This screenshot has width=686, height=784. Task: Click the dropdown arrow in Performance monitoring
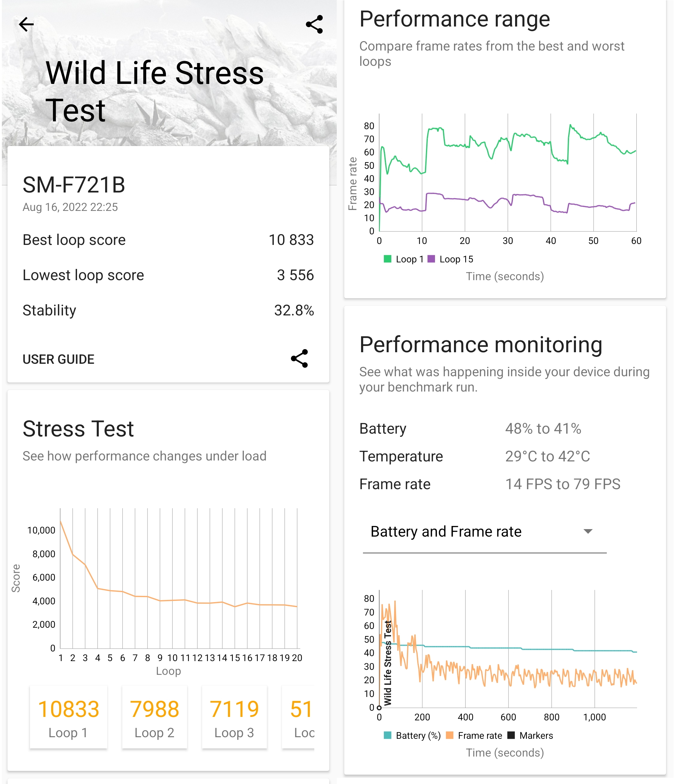[587, 532]
